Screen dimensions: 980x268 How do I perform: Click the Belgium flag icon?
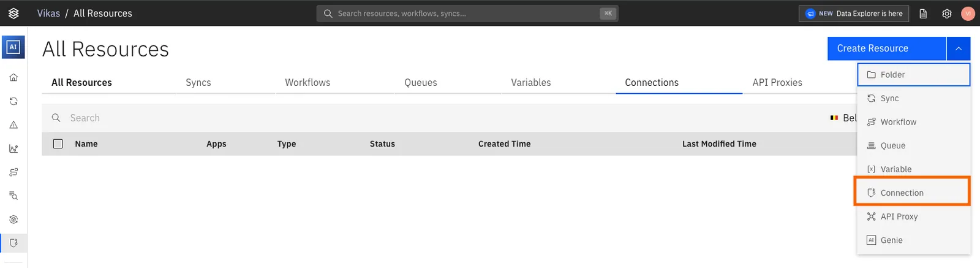834,118
